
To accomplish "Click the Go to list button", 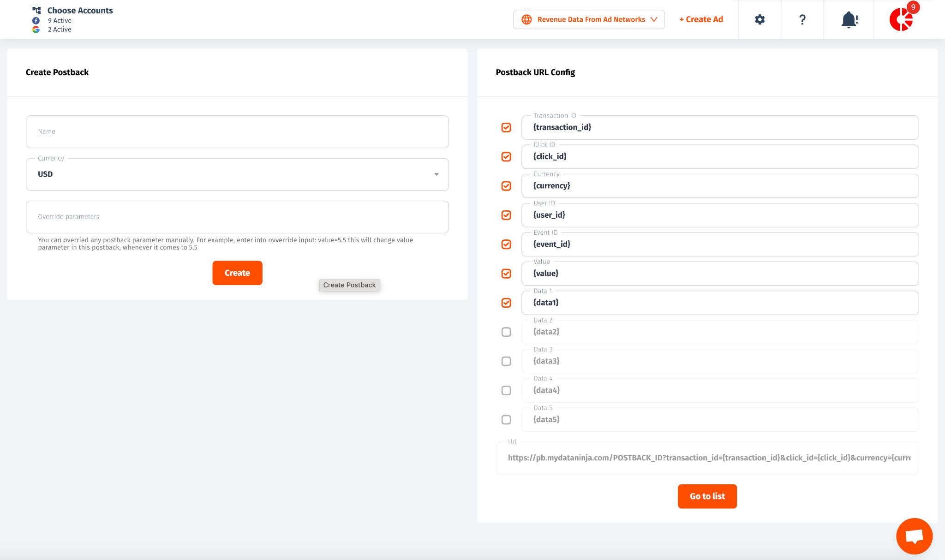I will click(x=707, y=496).
